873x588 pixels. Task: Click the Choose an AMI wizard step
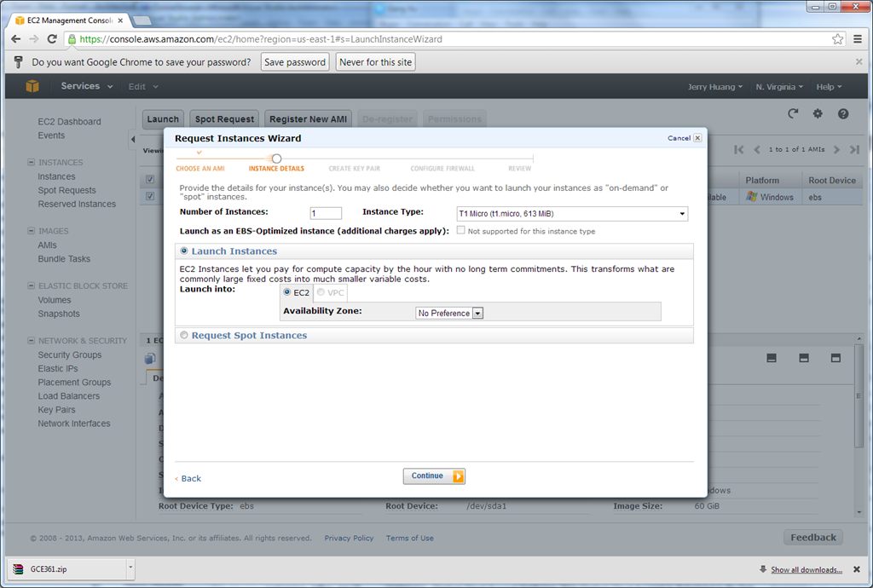tap(200, 168)
